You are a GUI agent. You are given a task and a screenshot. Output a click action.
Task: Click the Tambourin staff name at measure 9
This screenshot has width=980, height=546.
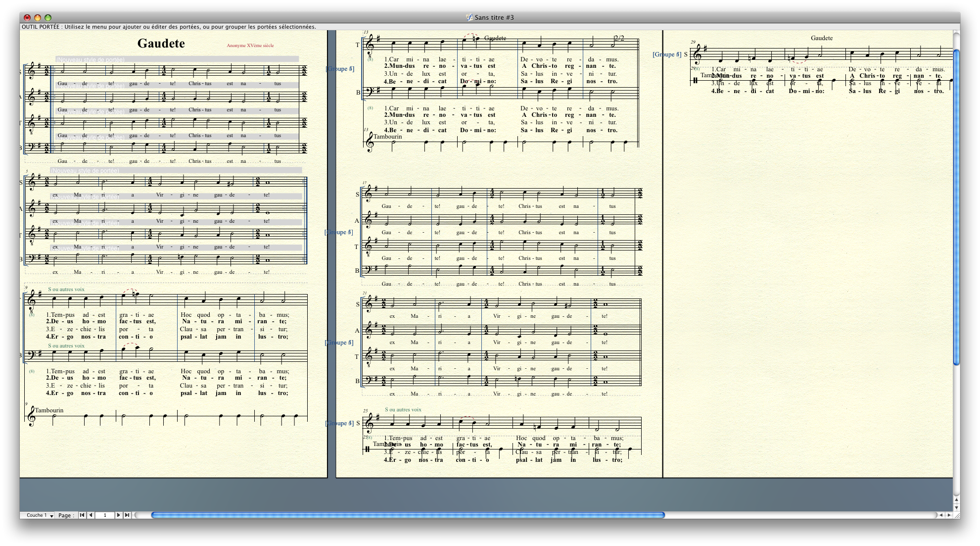point(49,410)
